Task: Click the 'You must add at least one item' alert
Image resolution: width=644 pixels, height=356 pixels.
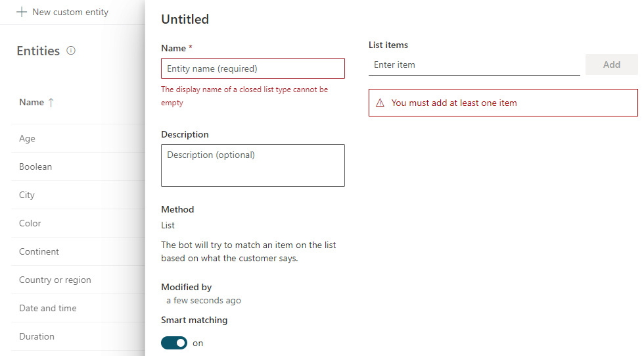Action: (x=503, y=103)
